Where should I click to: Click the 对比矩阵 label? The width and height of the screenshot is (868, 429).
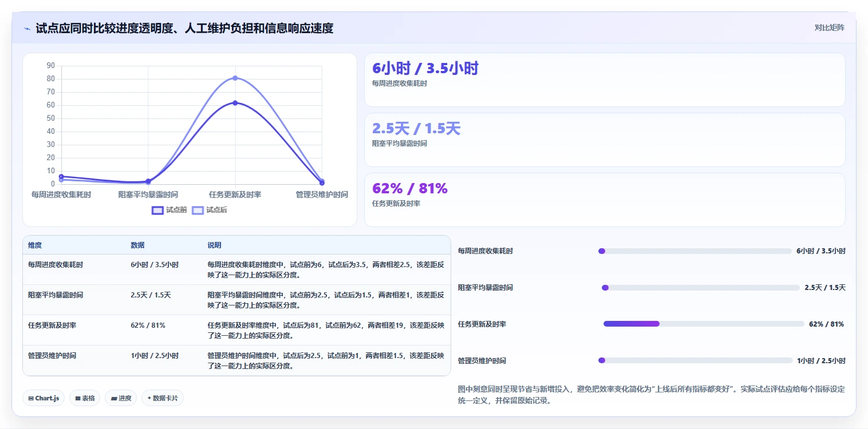pyautogui.click(x=829, y=27)
